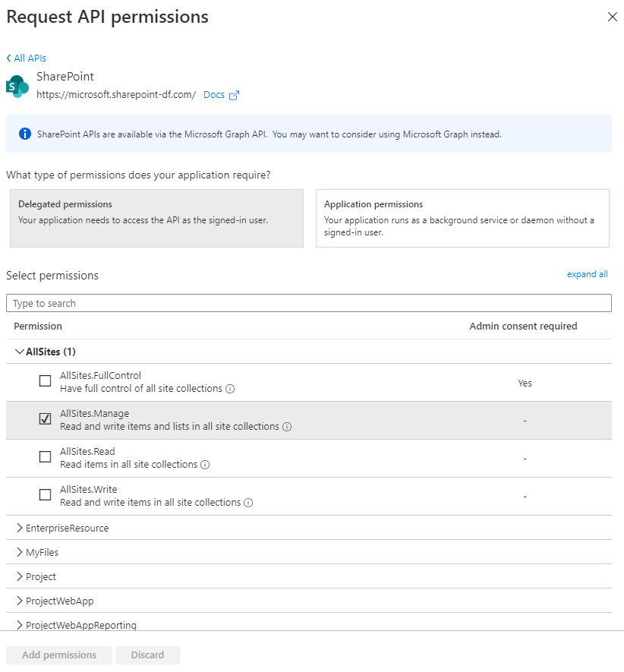Image resolution: width=624 pixels, height=672 pixels.
Task: Show info tooltip for AllSites.Manage
Action: click(x=287, y=427)
